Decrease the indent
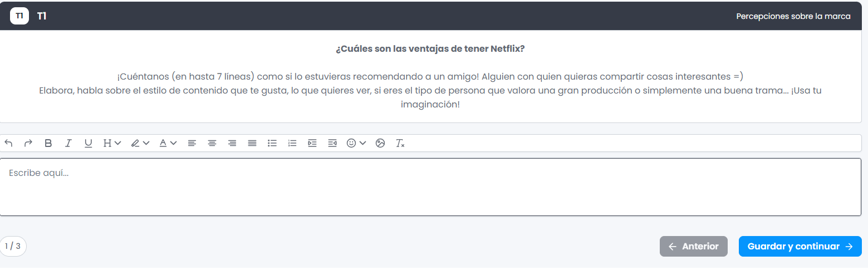The height and width of the screenshot is (275, 868). click(332, 143)
